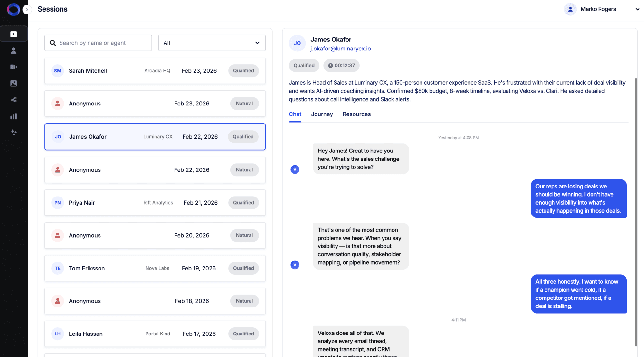Open the AI sparkles icon in the sidebar
Image resolution: width=644 pixels, height=357 pixels.
[14, 133]
